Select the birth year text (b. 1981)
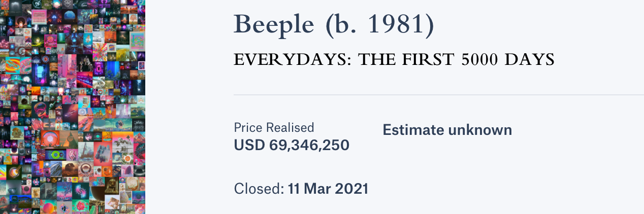The image size is (644, 214). pos(380,24)
